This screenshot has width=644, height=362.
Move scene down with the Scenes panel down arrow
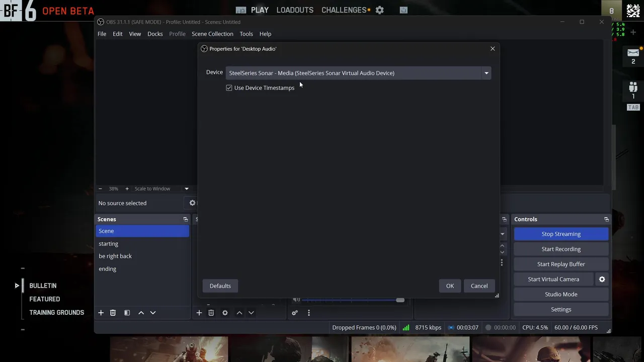153,313
